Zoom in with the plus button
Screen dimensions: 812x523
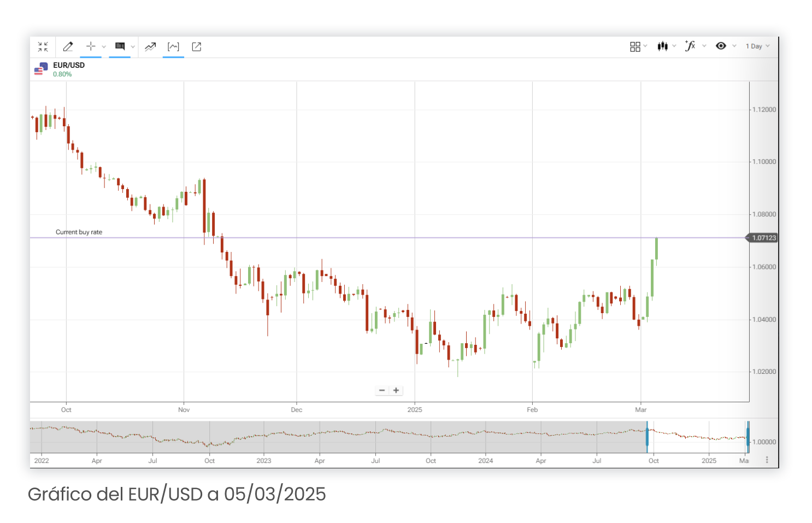click(x=396, y=390)
